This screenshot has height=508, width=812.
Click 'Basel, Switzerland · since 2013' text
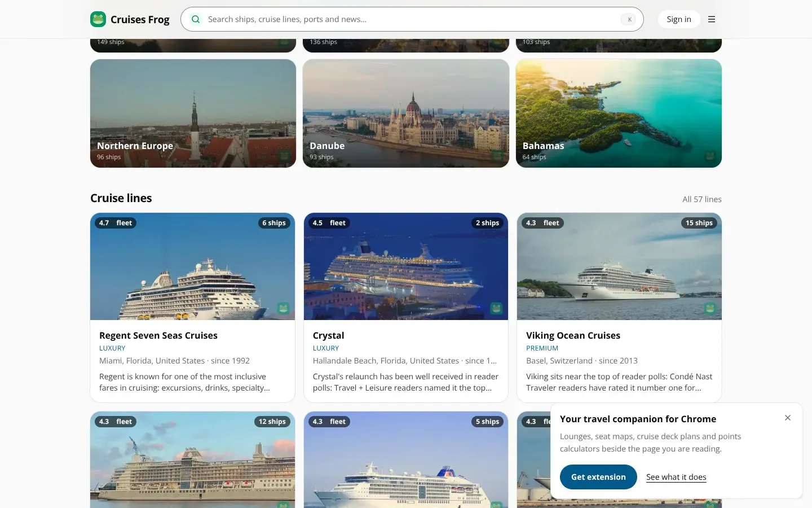coord(582,361)
